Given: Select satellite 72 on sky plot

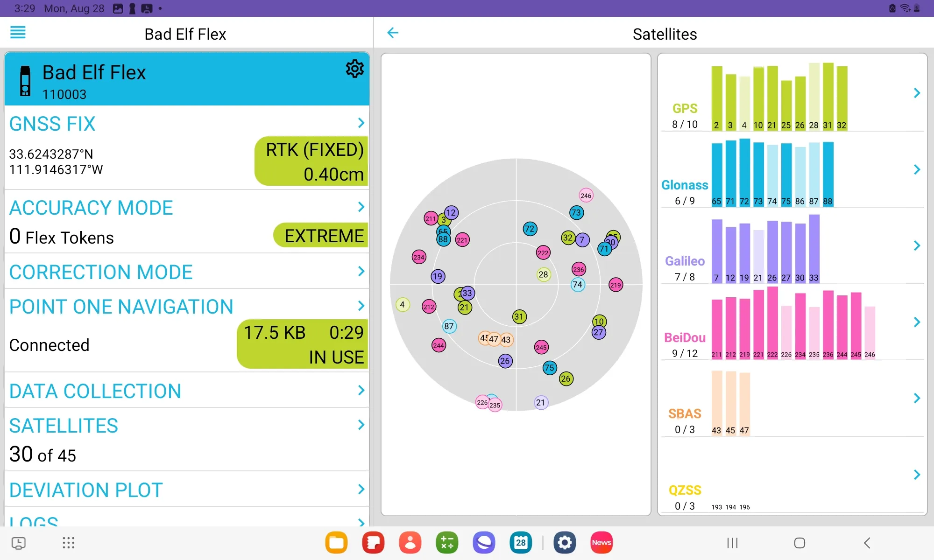Looking at the screenshot, I should point(530,229).
